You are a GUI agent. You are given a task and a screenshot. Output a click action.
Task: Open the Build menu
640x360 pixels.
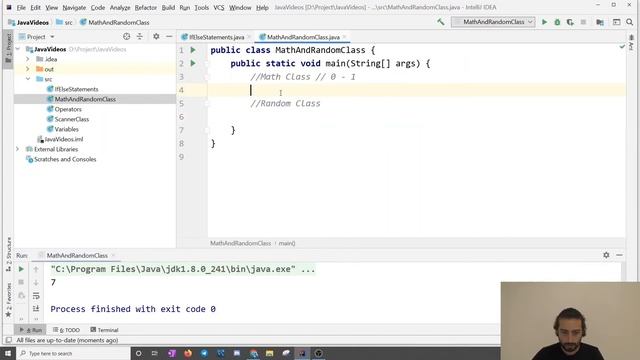pyautogui.click(x=168, y=7)
